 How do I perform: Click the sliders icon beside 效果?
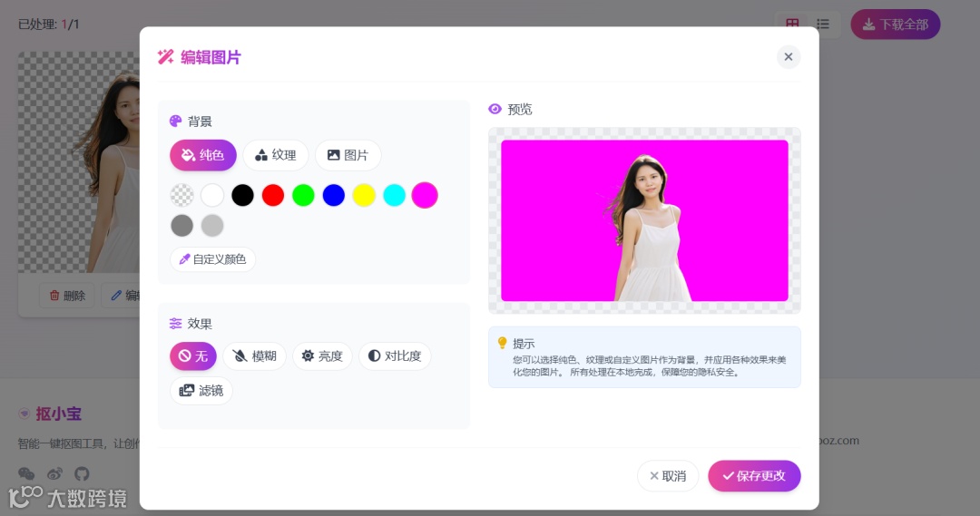pyautogui.click(x=176, y=324)
